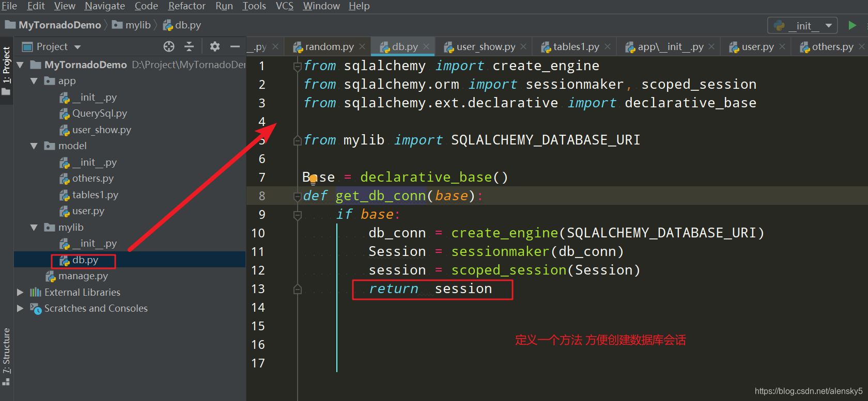This screenshot has height=401, width=868.
Task: Click line number 10 in gutter
Action: (258, 233)
